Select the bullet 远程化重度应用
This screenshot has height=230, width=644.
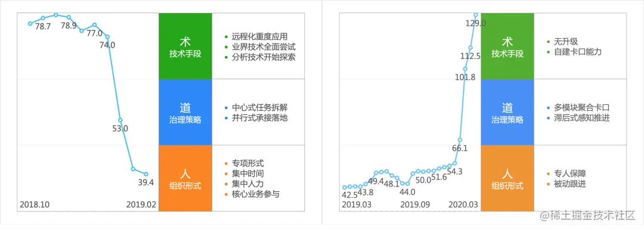coord(259,36)
